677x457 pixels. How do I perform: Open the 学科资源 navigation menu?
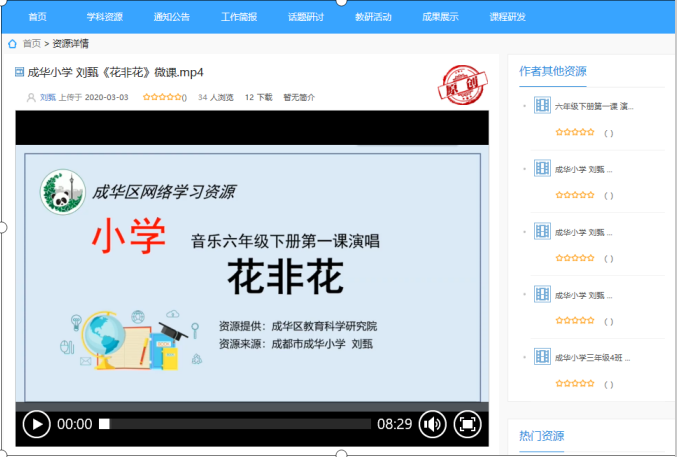(x=104, y=17)
